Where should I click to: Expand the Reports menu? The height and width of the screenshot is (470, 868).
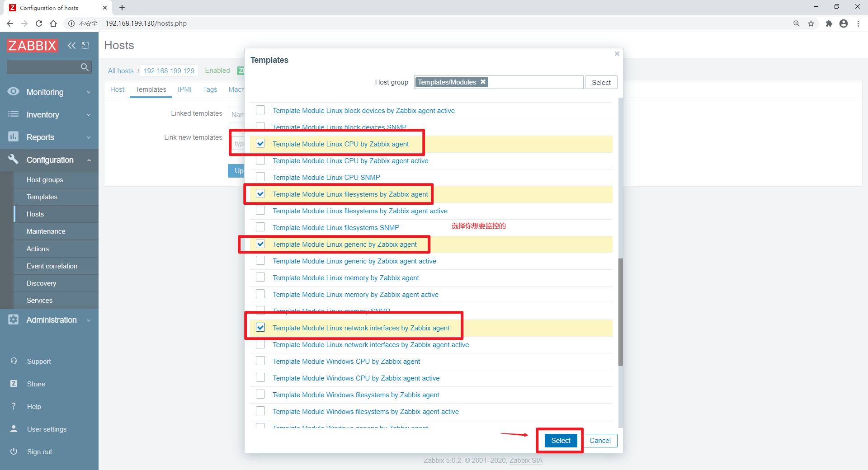click(x=49, y=137)
